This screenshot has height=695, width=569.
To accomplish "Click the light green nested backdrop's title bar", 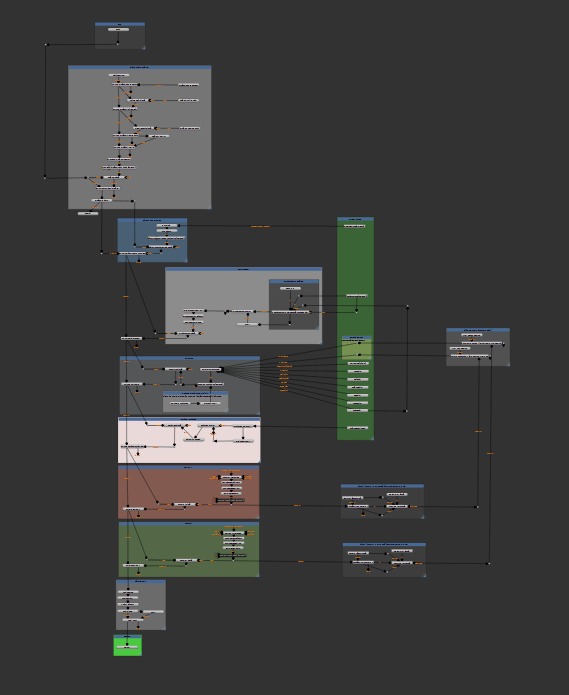I will pyautogui.click(x=357, y=337).
